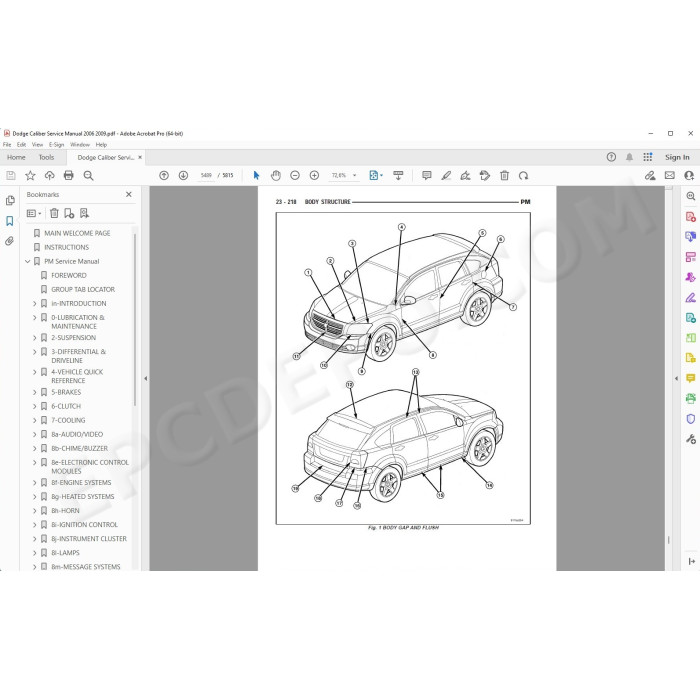Screen dimensions: 700x700
Task: Add a new bookmark icon
Action: [69, 213]
